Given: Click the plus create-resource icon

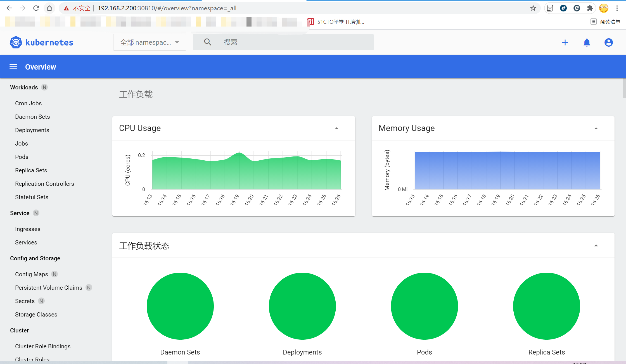Looking at the screenshot, I should click(565, 42).
